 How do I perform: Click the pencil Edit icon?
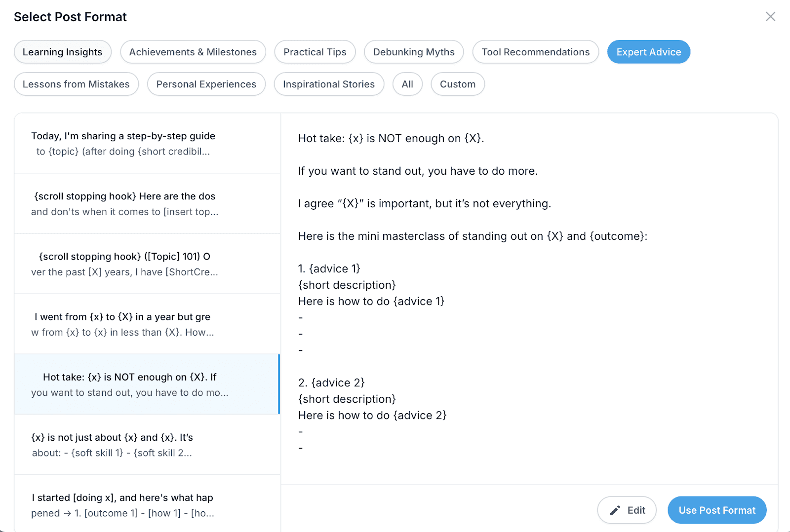click(x=615, y=510)
